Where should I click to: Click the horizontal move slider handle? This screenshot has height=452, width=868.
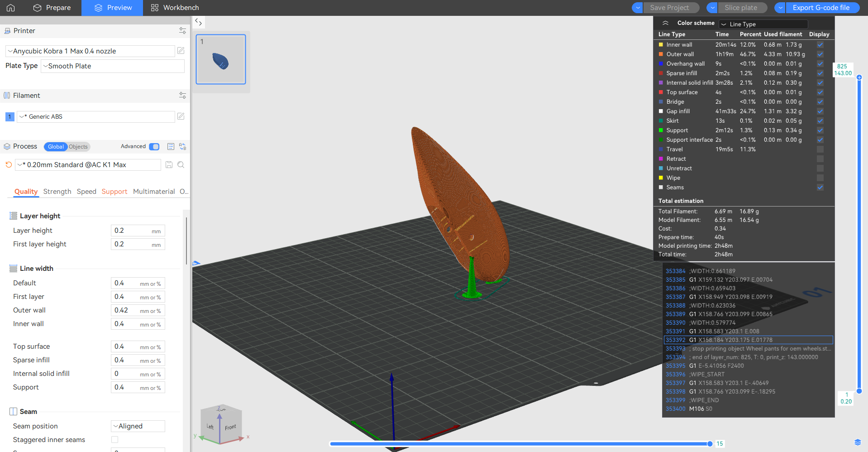(x=710, y=444)
